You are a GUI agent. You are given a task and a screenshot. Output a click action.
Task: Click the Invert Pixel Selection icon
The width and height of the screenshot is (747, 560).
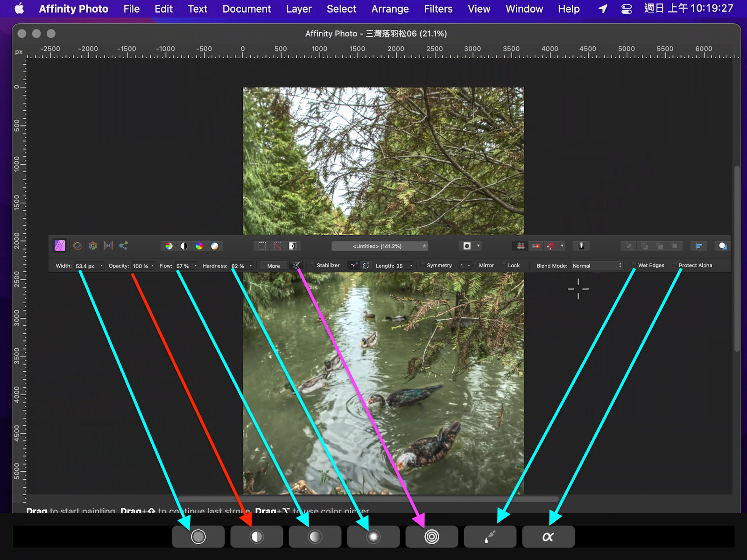click(293, 246)
